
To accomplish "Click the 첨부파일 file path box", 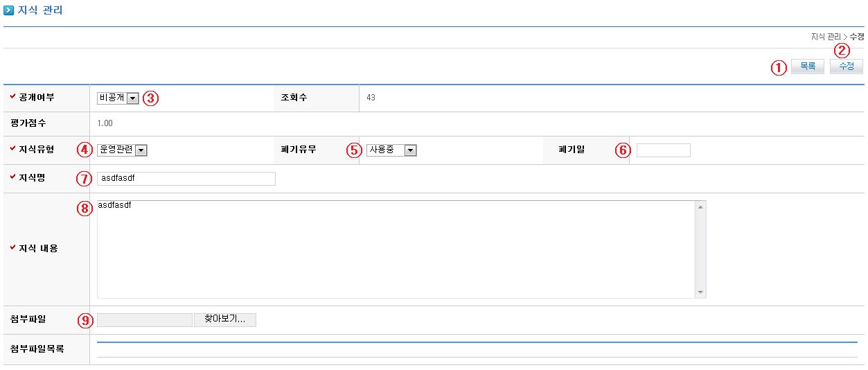I will [145, 320].
